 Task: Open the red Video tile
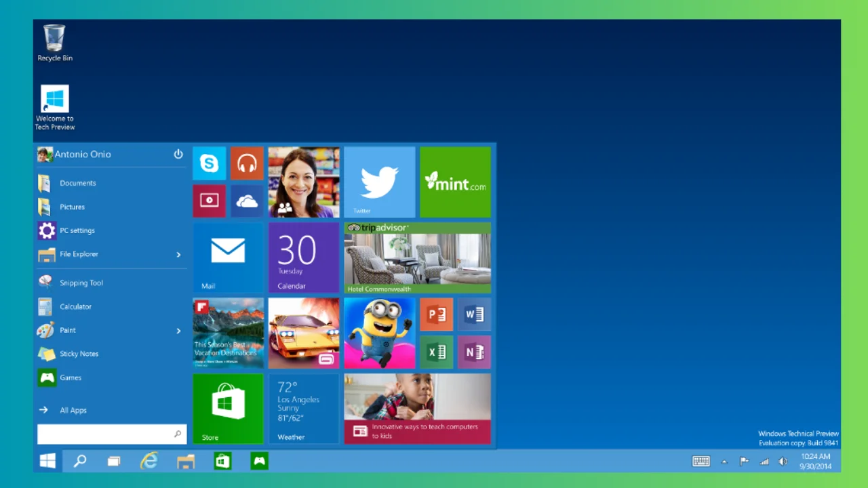209,201
